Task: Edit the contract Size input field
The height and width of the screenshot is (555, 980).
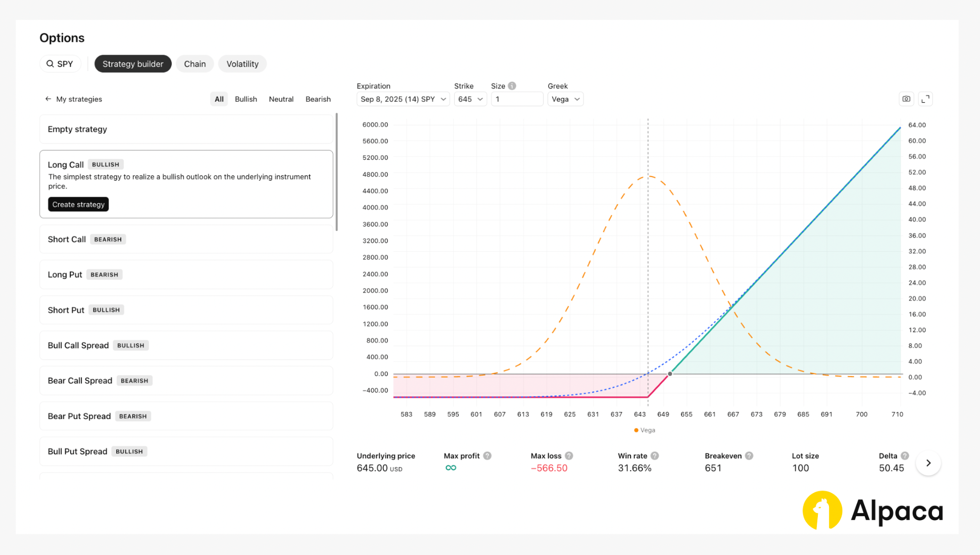Action: (517, 99)
